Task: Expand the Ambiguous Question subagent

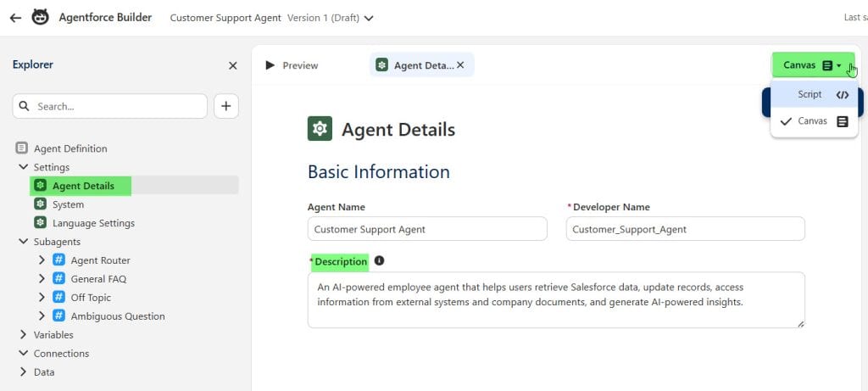Action: coord(42,316)
